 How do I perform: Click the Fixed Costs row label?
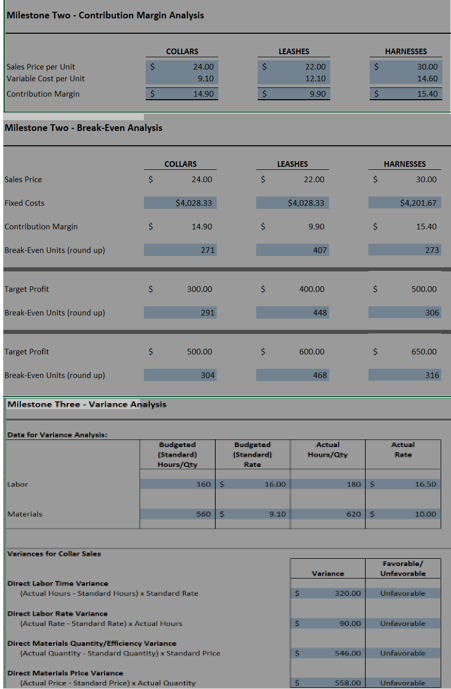click(x=24, y=203)
